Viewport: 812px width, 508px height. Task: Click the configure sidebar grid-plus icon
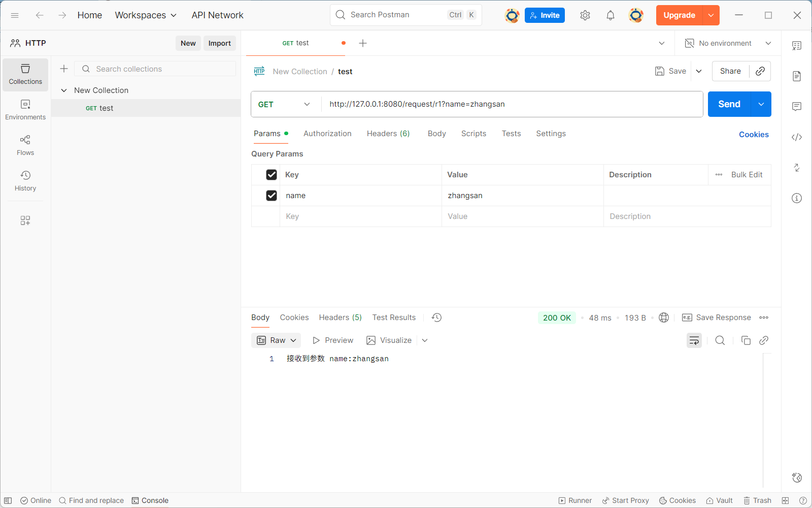tap(25, 220)
